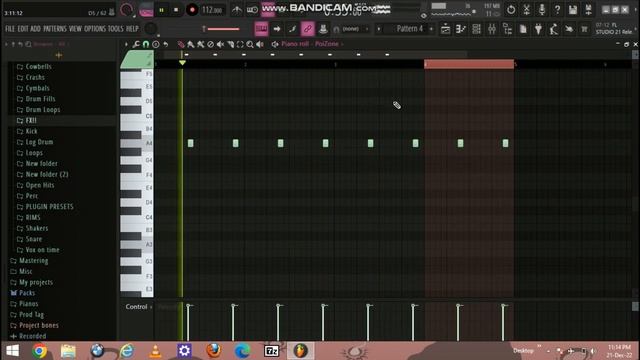The height and width of the screenshot is (360, 640).
Task: Save project with floppy disk icon
Action: coord(573,9)
